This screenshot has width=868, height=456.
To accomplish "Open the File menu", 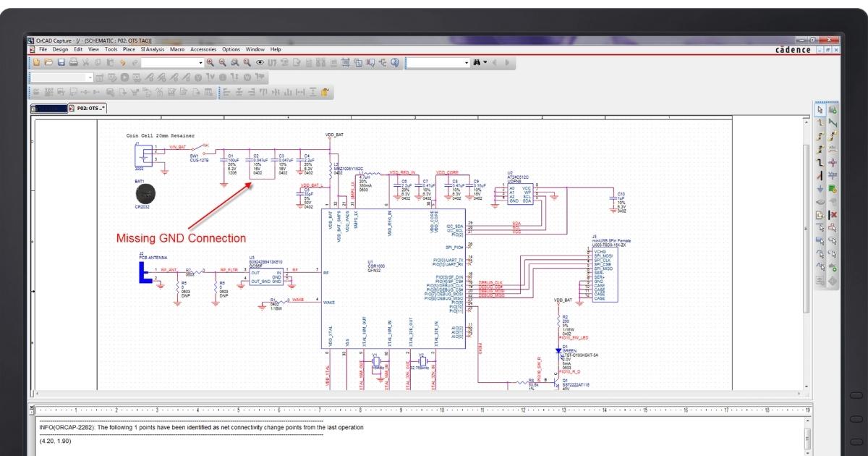I will pos(43,49).
